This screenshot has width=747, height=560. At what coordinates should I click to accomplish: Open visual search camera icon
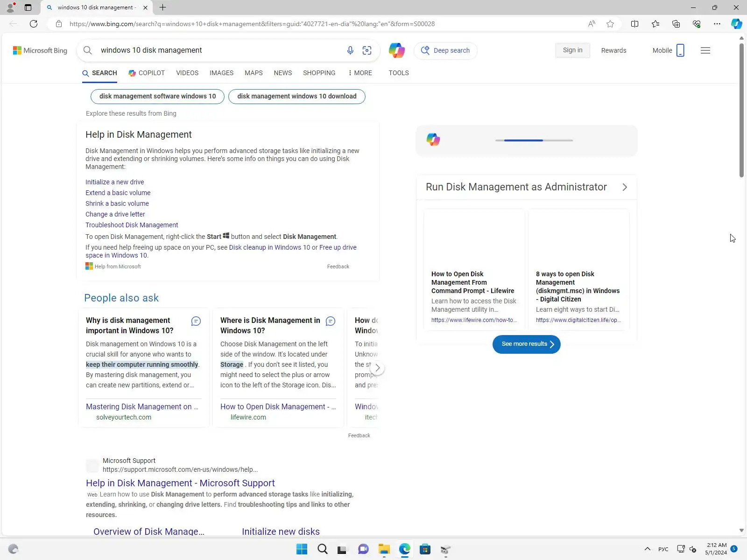(x=367, y=50)
